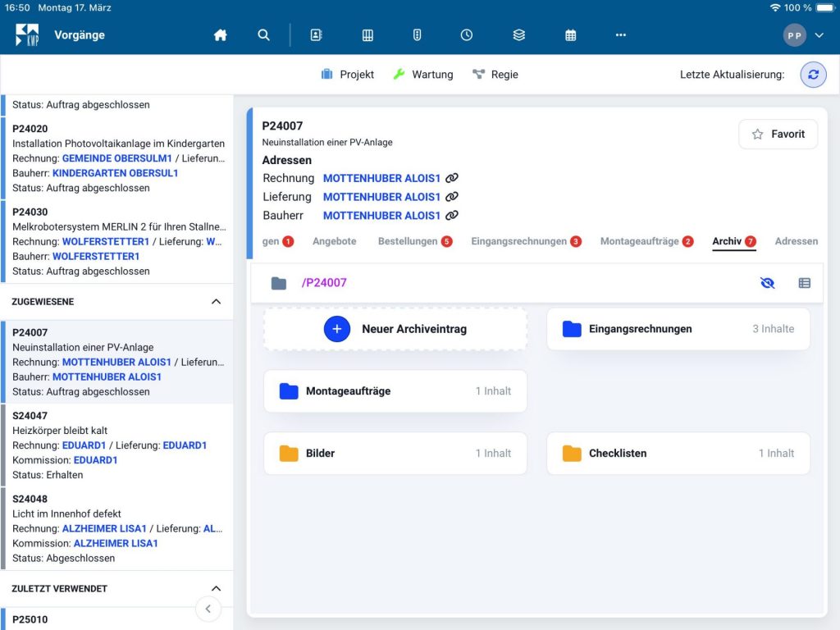This screenshot has width=840, height=630.
Task: Open the home icon in top bar
Action: click(x=220, y=35)
